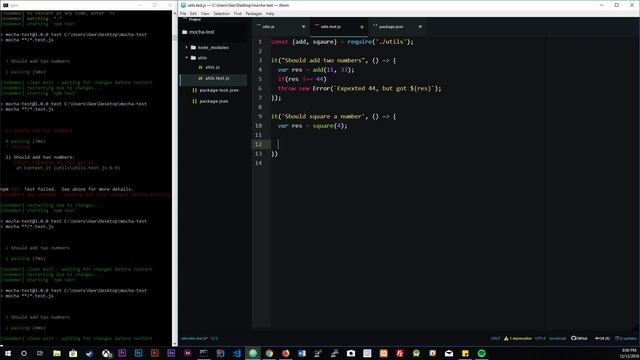Click the mocha-test folder icon

[x=184, y=32]
